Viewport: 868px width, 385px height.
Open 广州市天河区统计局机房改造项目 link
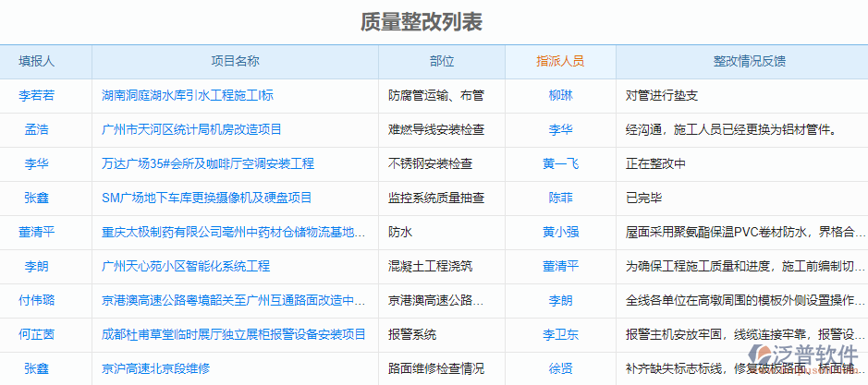[191, 129]
